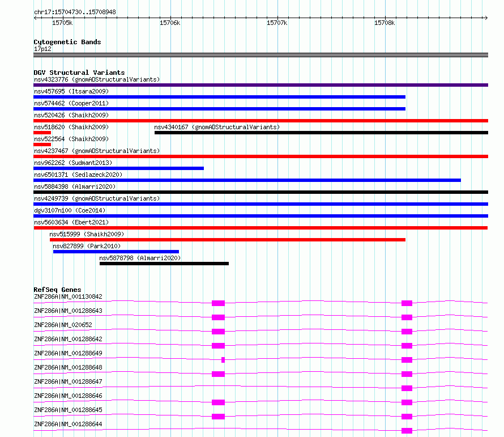Open nsv5603634 (Ebert2021) variant
This screenshot has width=504, height=437.
coord(71,222)
